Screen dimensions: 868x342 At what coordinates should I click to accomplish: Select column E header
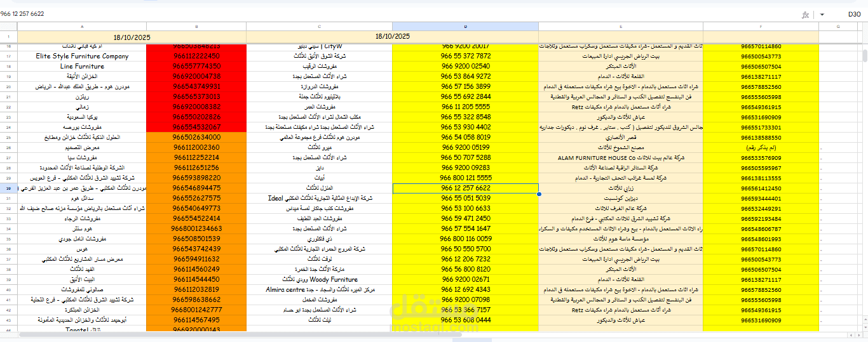[x=621, y=26]
